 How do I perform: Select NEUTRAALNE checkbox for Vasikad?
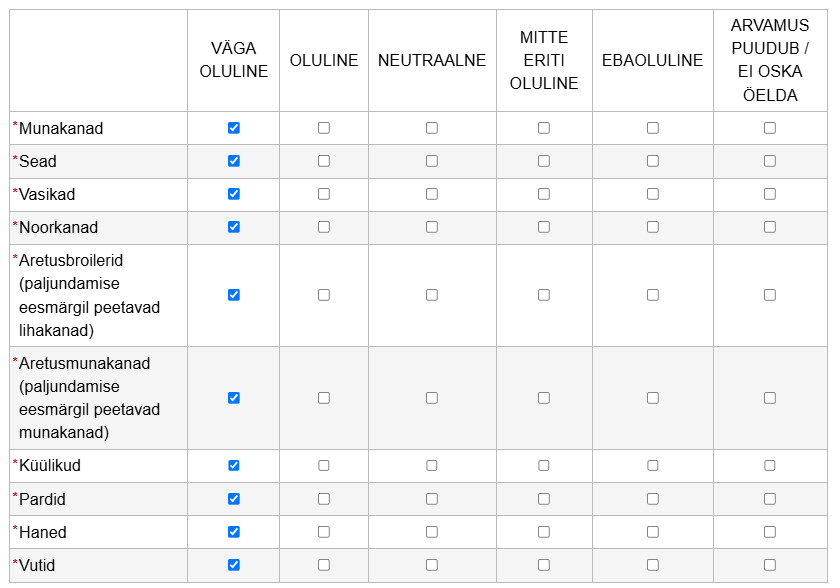[x=432, y=194]
